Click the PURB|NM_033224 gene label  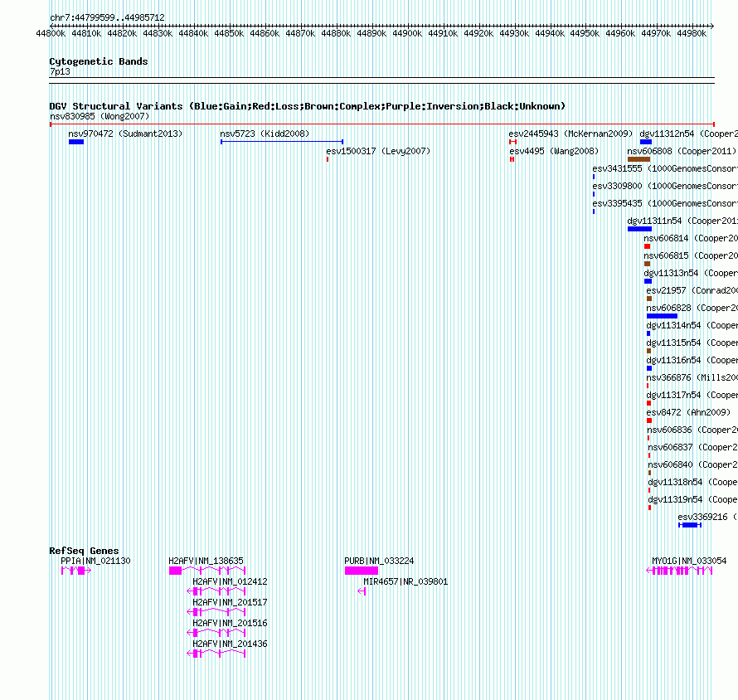coord(379,561)
